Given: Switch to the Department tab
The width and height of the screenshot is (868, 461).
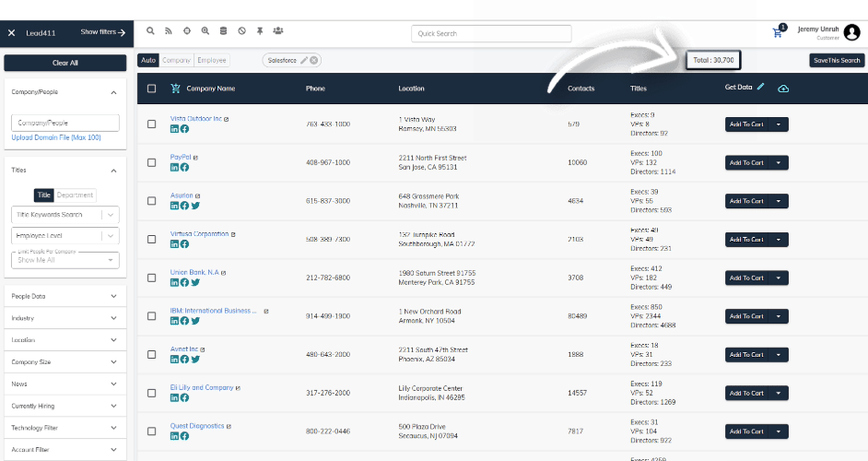Looking at the screenshot, I should pos(75,195).
